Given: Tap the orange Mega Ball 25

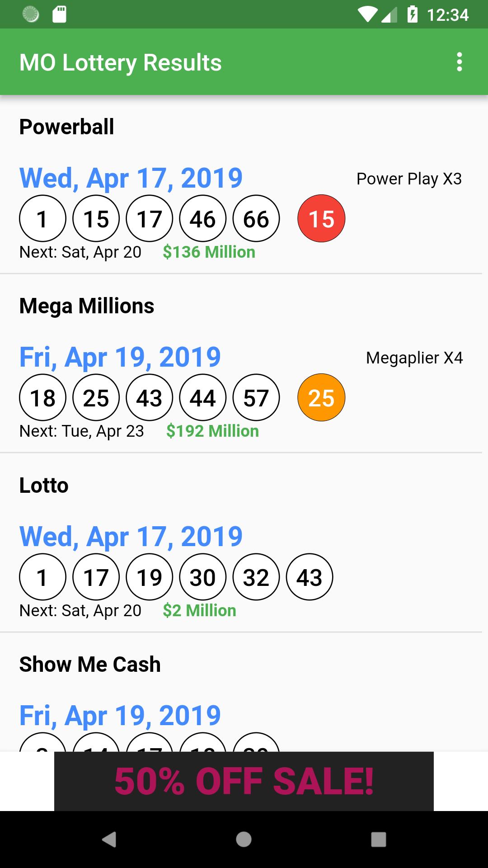Looking at the screenshot, I should tap(321, 398).
